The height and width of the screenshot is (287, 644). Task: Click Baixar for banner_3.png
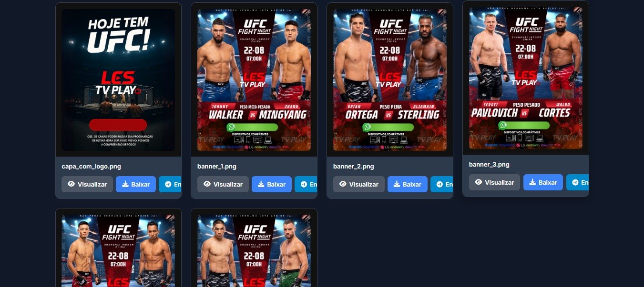tap(543, 182)
